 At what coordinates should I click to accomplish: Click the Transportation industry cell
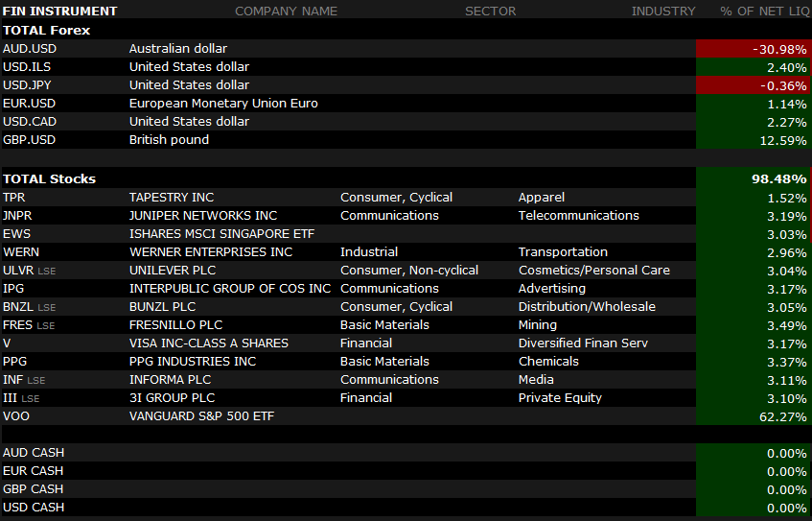tap(563, 252)
